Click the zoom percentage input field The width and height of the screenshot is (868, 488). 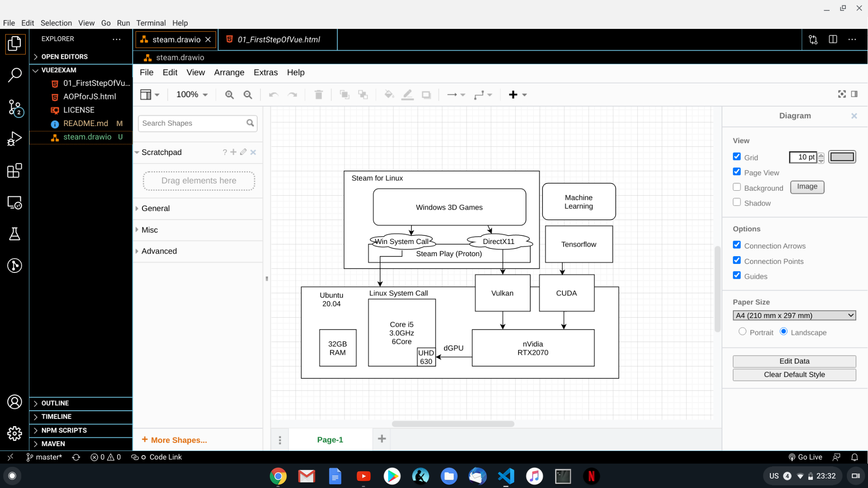[x=187, y=94]
